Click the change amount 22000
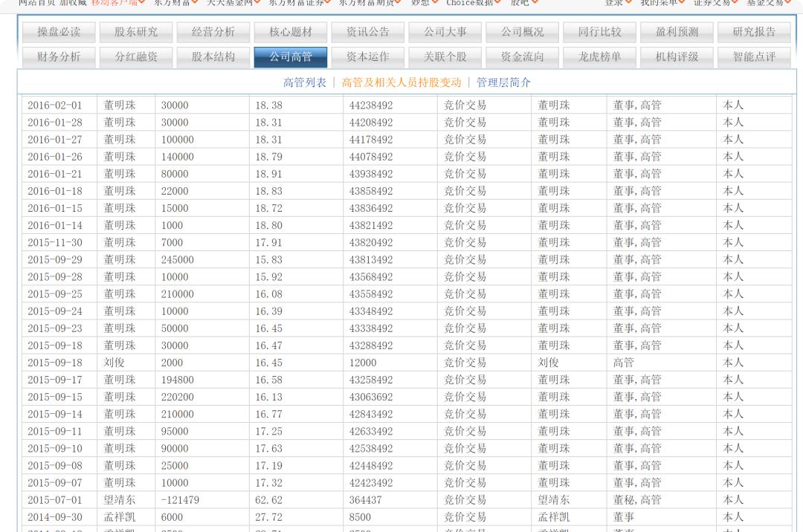 point(175,191)
